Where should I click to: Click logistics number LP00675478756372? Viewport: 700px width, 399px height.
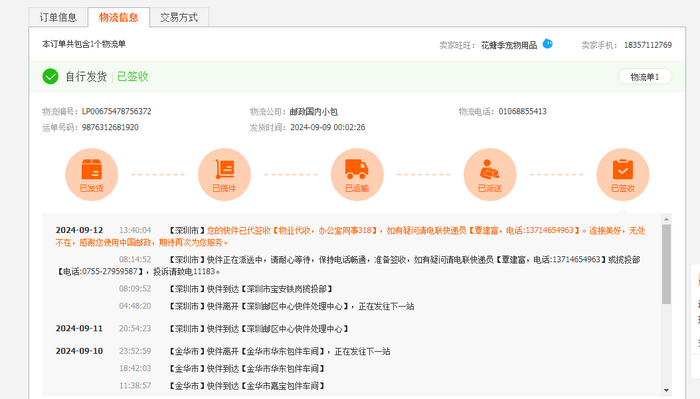click(117, 111)
